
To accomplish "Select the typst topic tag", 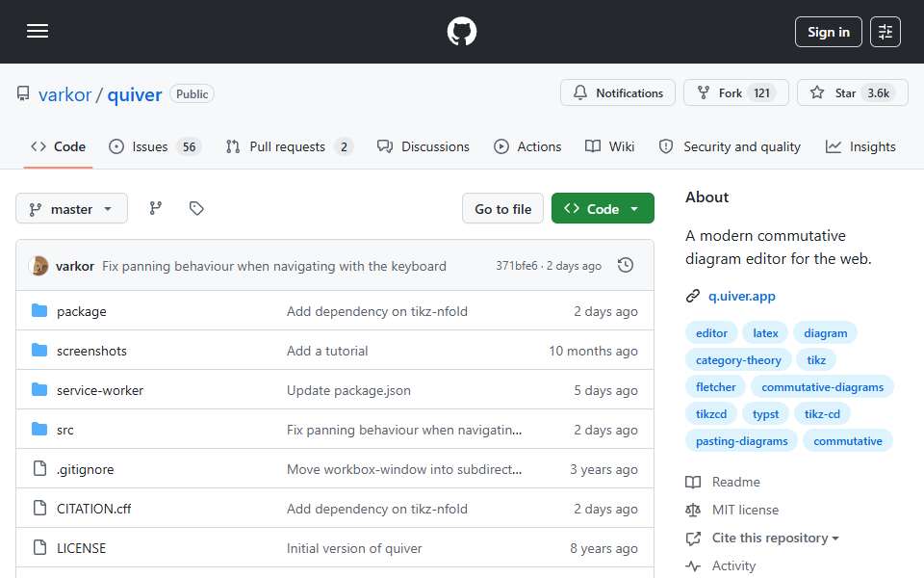I will point(765,414).
